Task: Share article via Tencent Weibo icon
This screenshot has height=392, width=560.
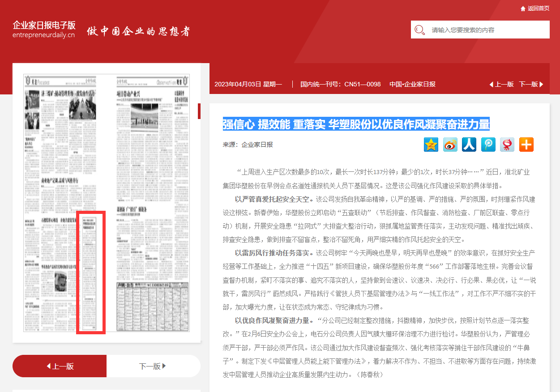Action: (x=488, y=145)
